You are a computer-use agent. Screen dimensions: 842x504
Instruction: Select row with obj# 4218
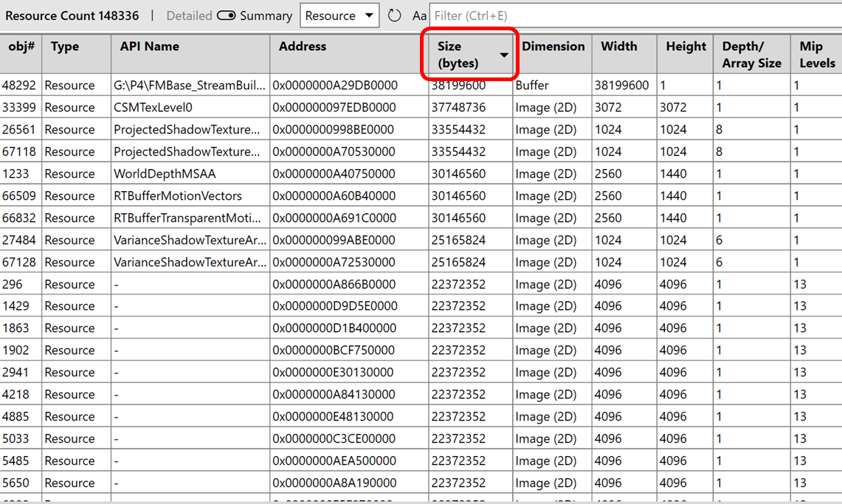pos(421,394)
